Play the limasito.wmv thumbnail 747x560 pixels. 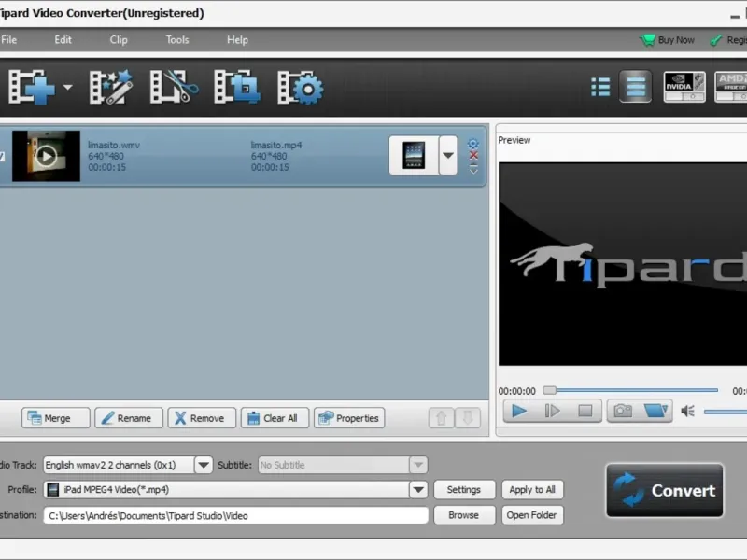pyautogui.click(x=46, y=156)
